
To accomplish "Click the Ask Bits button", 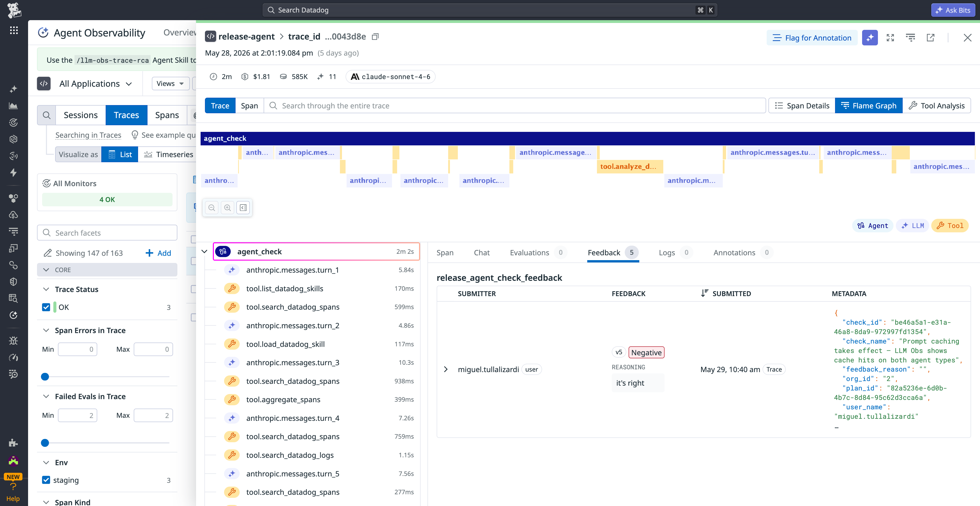I will tap(953, 10).
